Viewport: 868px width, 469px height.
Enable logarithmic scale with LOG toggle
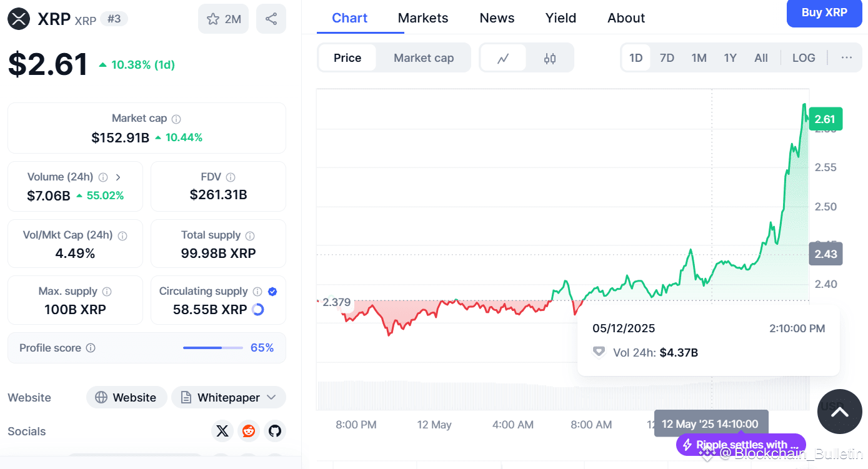click(804, 57)
